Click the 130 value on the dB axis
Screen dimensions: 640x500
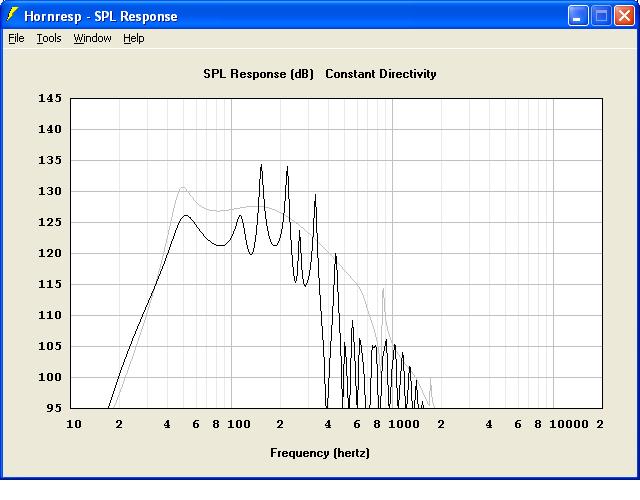tap(50, 191)
